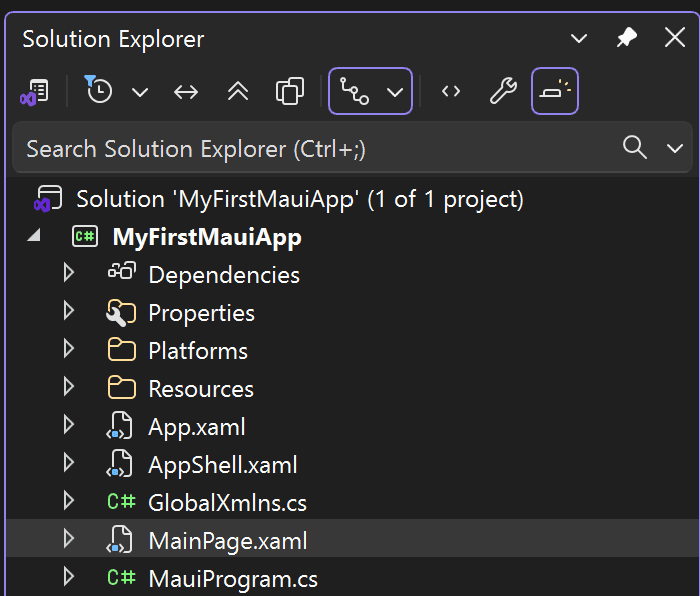The height and width of the screenshot is (596, 700).
Task: Switch between solutions and folder views icon
Action: tap(35, 92)
